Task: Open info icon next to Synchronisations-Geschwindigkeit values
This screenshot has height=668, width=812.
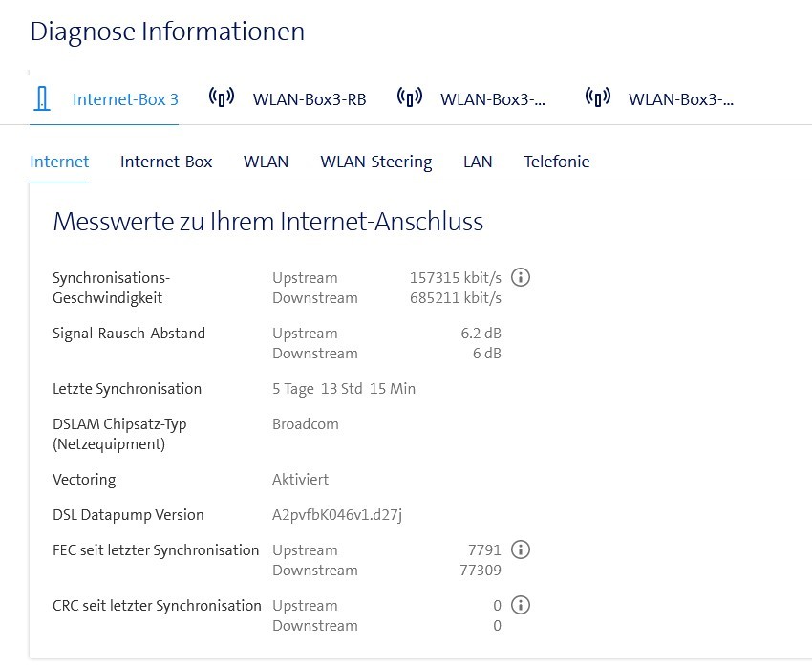Action: click(521, 277)
